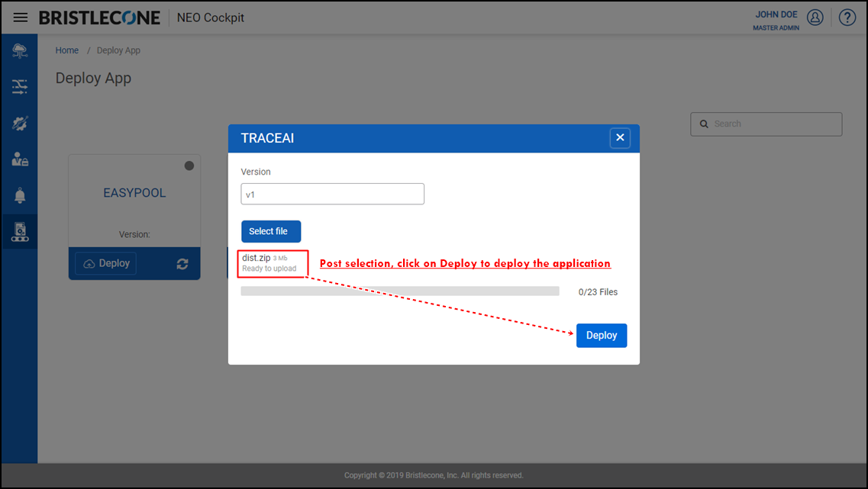Screen dimensions: 868x489
Task: Click the copyright footer text
Action: point(434,476)
